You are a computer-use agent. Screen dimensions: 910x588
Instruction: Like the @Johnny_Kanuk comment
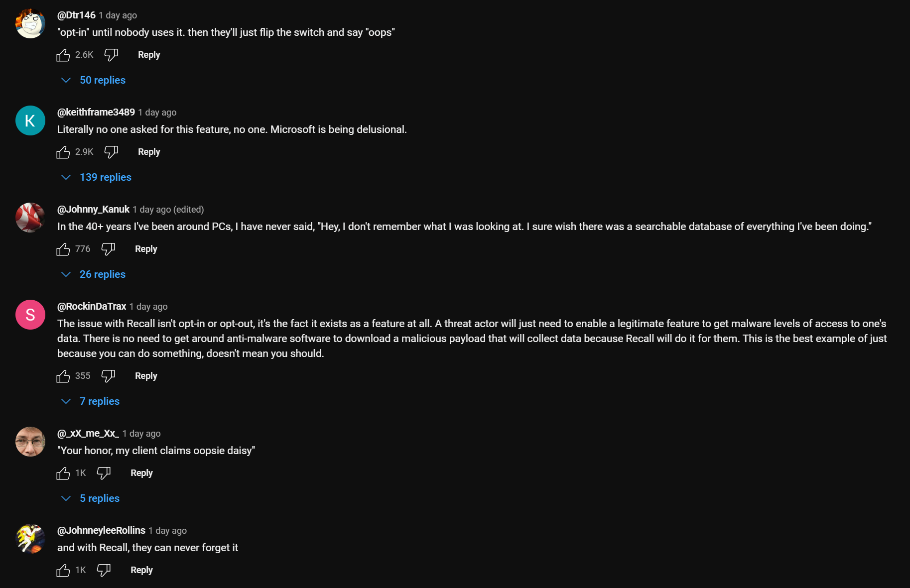(x=63, y=249)
